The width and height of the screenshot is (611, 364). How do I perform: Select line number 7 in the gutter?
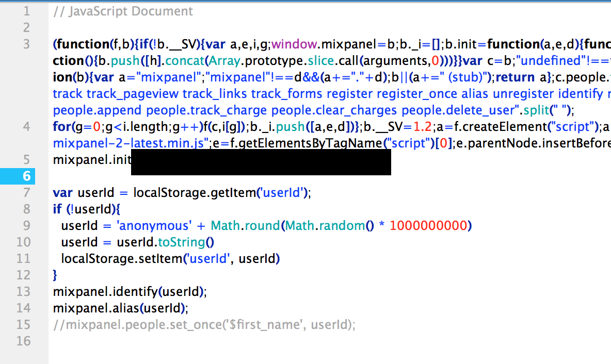26,193
